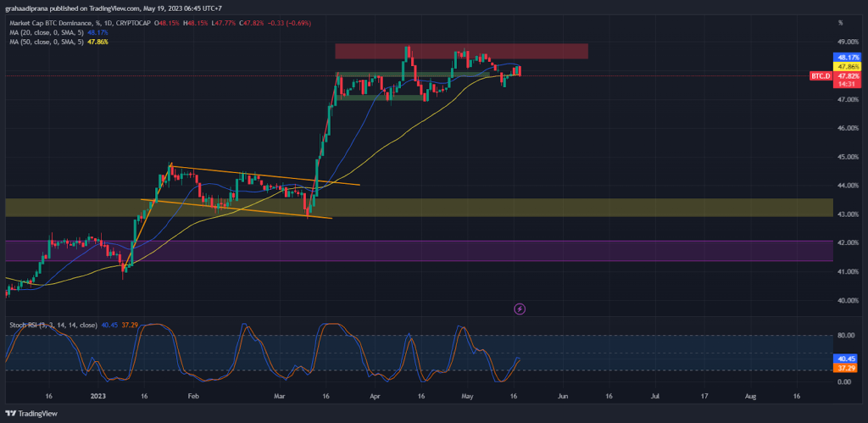Click the 49.00% price axis label
Image resolution: width=868 pixels, height=423 pixels.
tap(848, 42)
